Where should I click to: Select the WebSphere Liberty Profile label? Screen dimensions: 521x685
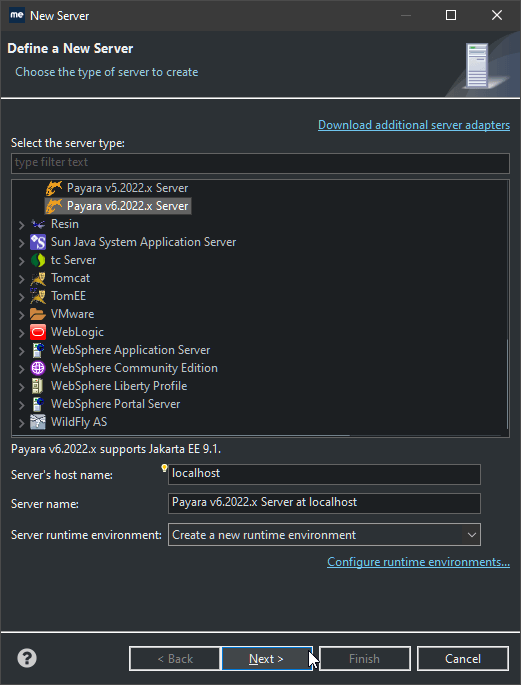click(x=119, y=386)
